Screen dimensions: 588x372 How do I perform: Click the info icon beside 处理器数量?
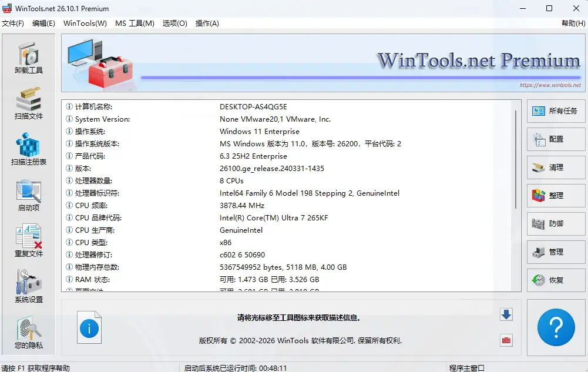tap(69, 180)
